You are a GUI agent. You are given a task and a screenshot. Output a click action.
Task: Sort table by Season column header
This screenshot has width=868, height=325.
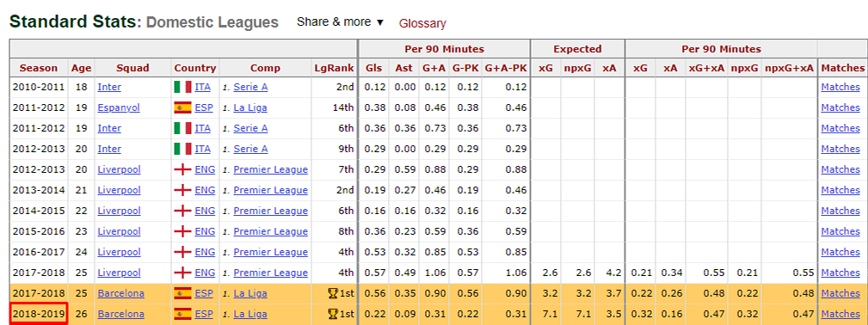tap(39, 68)
